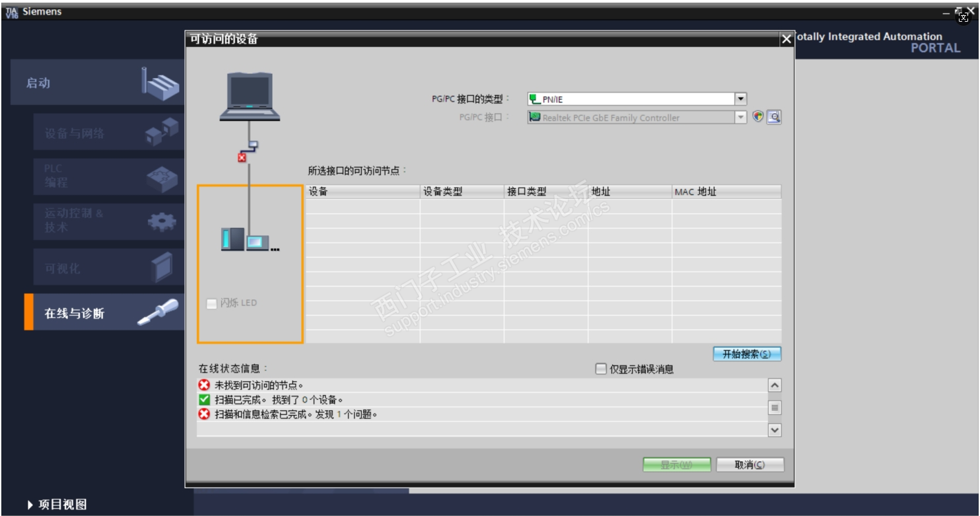
Task: Click the 设备类型 column header
Action: click(462, 192)
